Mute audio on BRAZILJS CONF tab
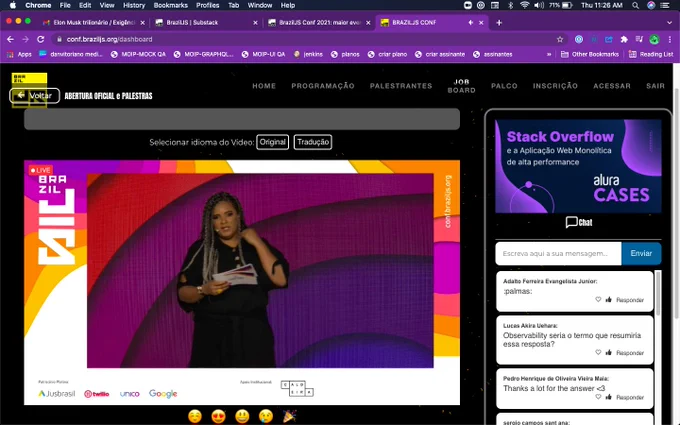The image size is (680, 425). tap(471, 23)
